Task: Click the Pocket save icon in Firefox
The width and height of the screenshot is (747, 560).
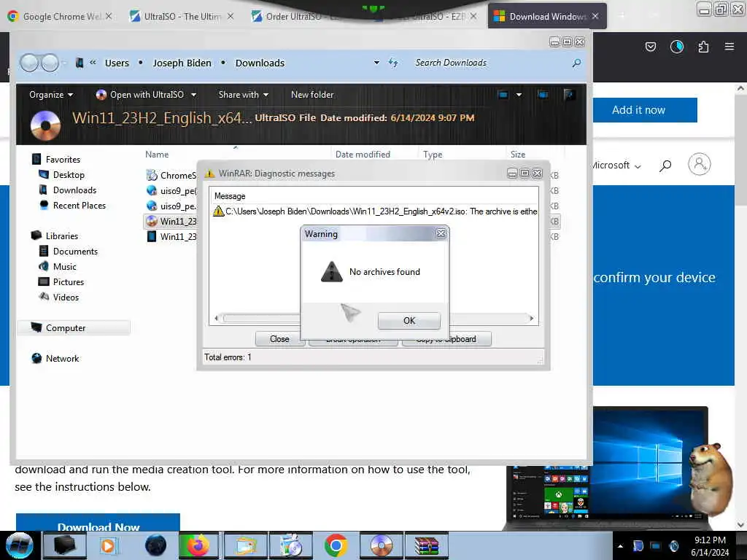Action: pyautogui.click(x=650, y=47)
